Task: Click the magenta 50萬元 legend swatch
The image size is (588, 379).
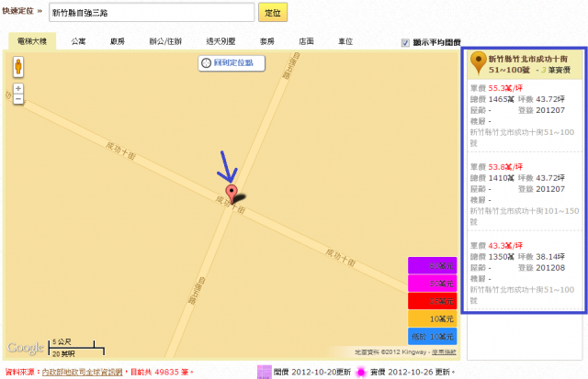Action: tap(432, 284)
